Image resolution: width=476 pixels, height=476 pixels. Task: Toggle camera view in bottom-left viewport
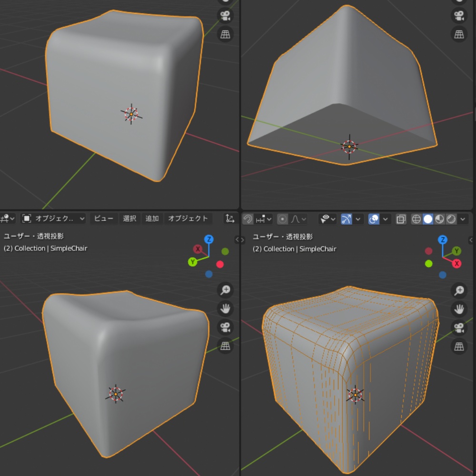[x=225, y=327]
